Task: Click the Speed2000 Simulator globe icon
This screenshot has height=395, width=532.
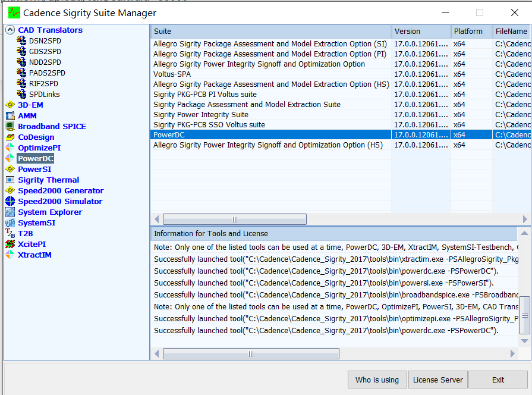Action: [x=10, y=202]
